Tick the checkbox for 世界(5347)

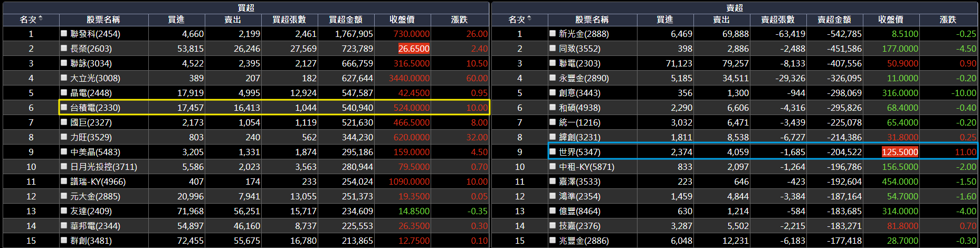553,151
